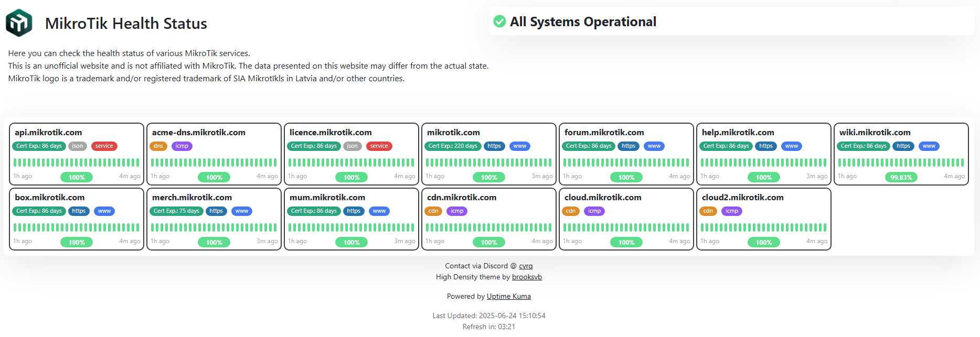
Task: Open the brooksvb theme author link
Action: point(527,277)
